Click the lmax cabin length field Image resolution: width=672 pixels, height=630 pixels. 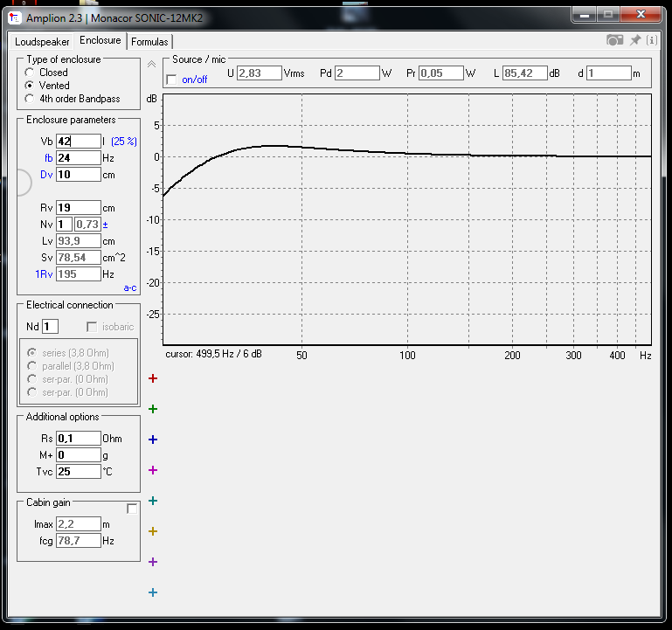point(79,524)
